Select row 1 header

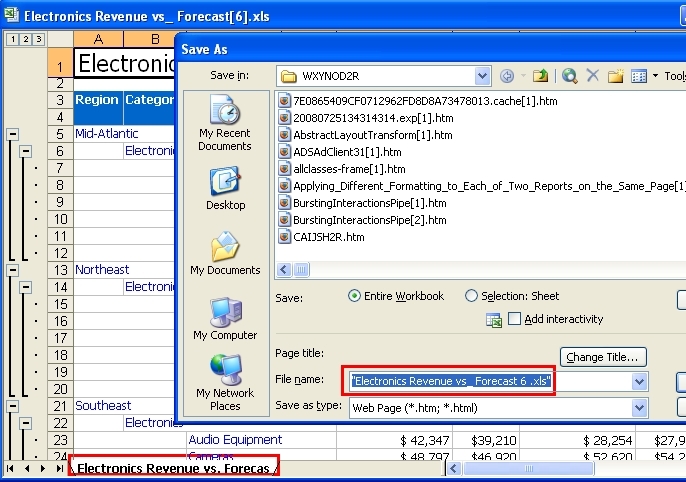(60, 63)
